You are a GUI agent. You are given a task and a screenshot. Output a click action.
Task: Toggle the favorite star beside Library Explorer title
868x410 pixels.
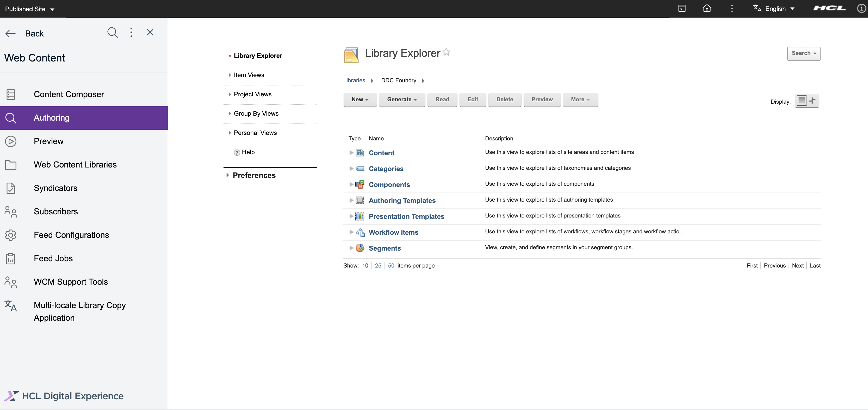[447, 52]
